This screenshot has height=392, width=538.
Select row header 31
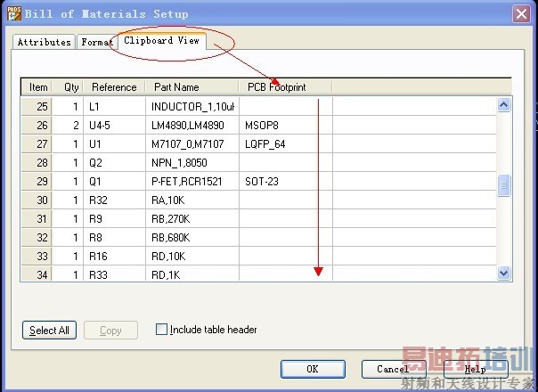(x=37, y=218)
